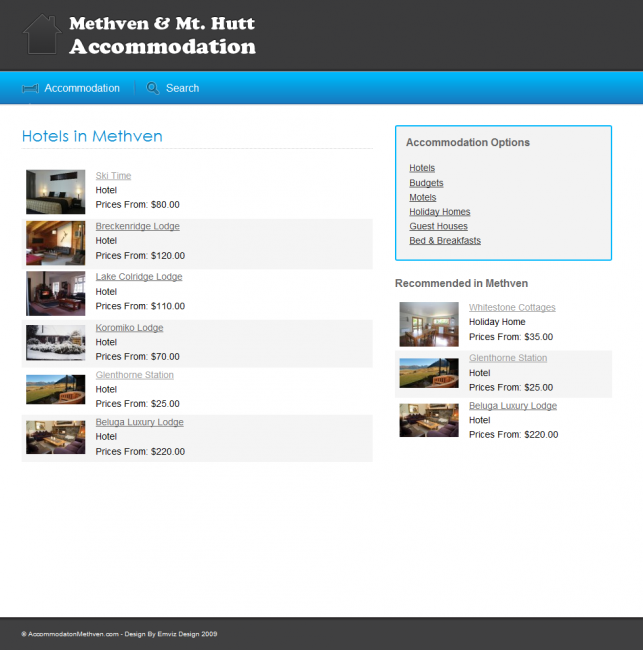This screenshot has height=650, width=643.
Task: Select Motels in Accommodation Options
Action: point(423,197)
